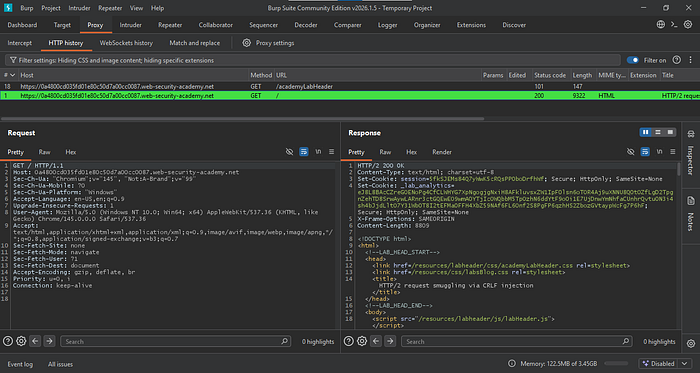Open the command prompt terminal icon
The width and height of the screenshot is (700, 373).
(x=674, y=25)
